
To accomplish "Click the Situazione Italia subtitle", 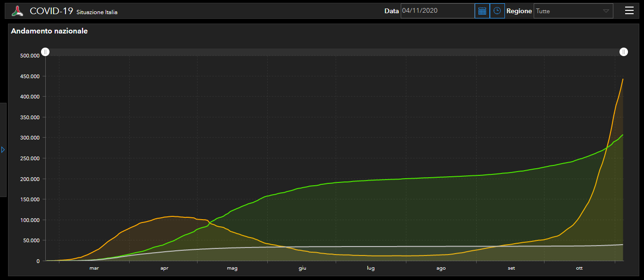I will (x=97, y=12).
